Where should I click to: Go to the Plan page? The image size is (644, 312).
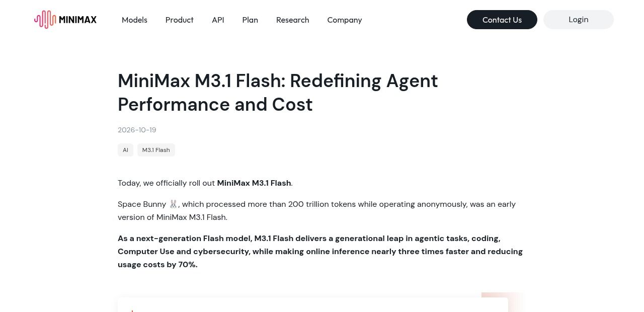(x=250, y=20)
